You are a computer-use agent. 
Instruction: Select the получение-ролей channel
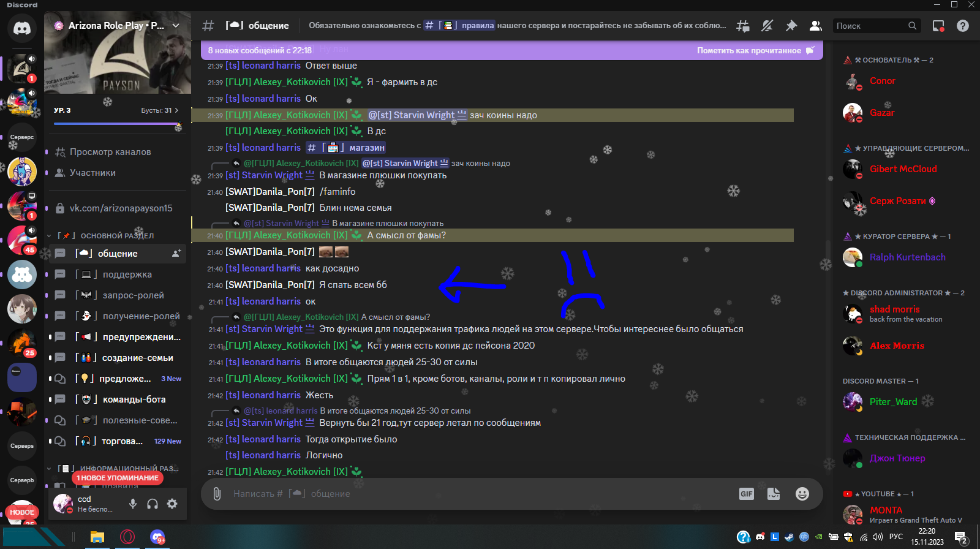pyautogui.click(x=116, y=316)
